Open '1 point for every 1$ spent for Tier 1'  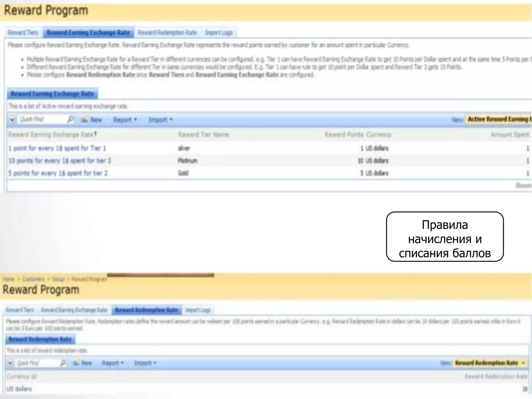[57, 148]
